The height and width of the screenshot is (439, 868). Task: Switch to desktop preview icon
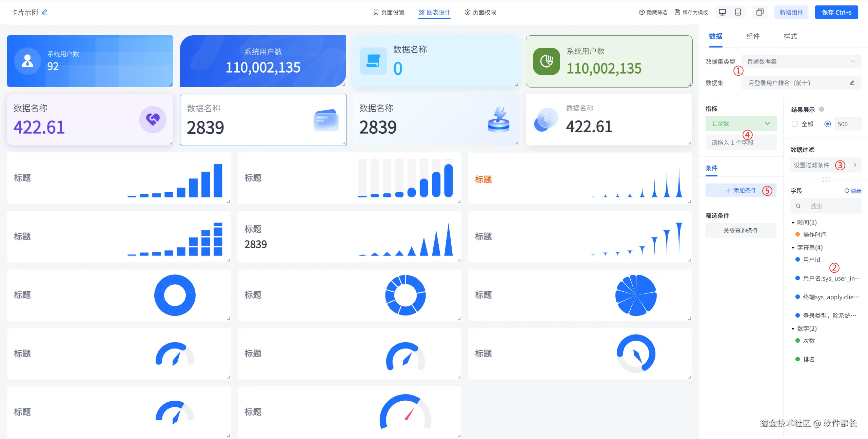pos(722,12)
